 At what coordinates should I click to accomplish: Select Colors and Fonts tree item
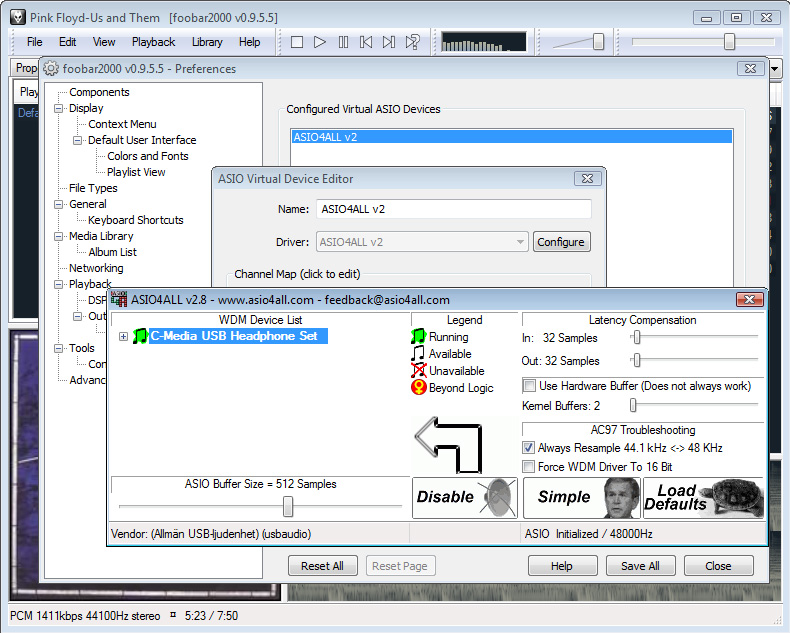(148, 156)
